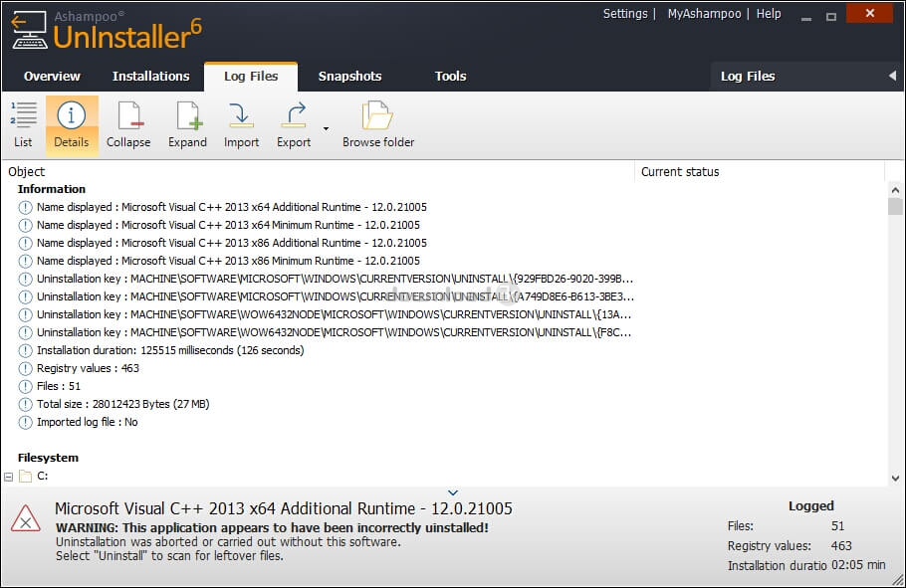The image size is (906, 588).
Task: Select WOW6432NODE uninstallation key ending {13A
Action: click(325, 314)
